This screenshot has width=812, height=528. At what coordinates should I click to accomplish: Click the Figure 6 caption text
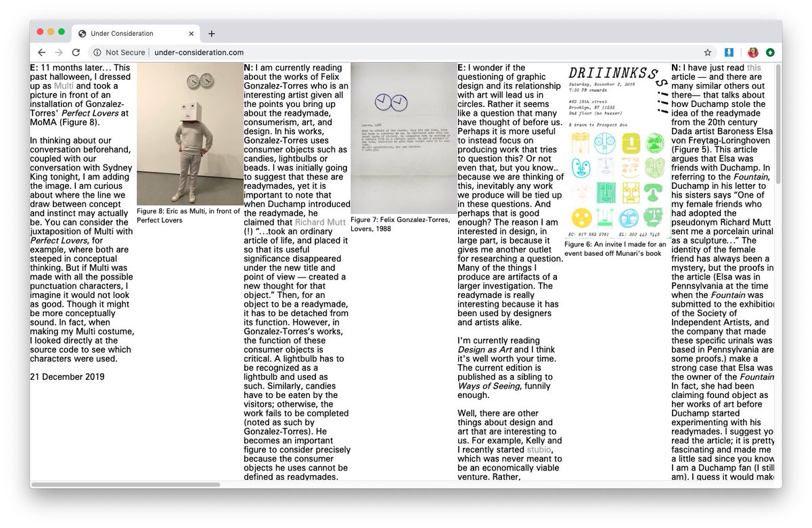(x=616, y=248)
